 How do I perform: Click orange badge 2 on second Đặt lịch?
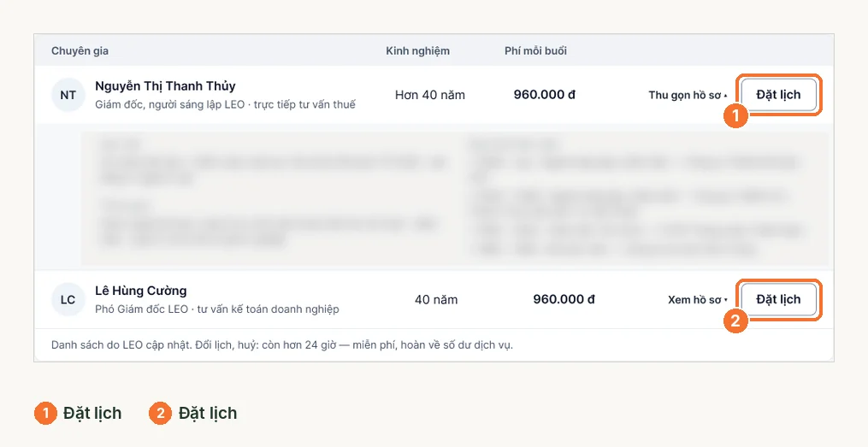click(735, 321)
